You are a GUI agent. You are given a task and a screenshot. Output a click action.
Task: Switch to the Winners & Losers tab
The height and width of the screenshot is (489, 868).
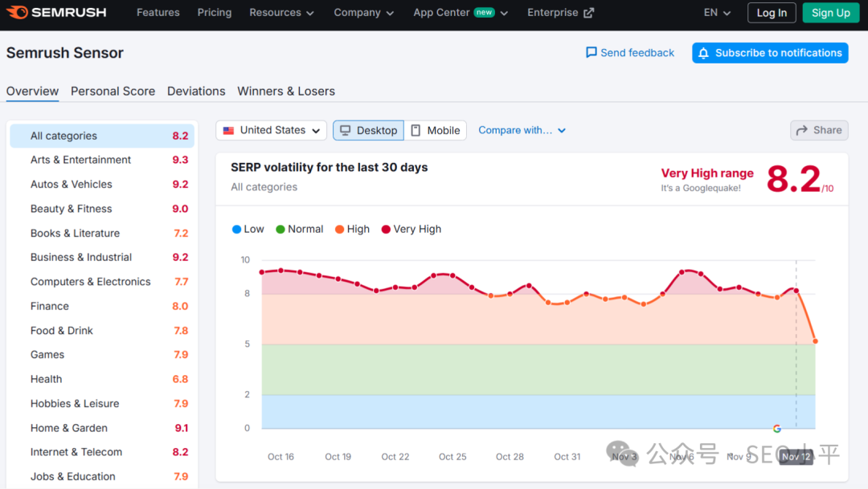pos(286,92)
